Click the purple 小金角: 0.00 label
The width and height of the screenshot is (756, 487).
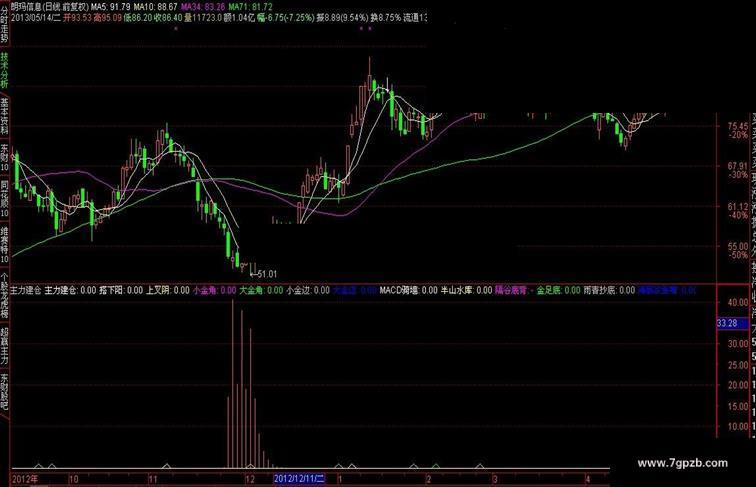point(215,290)
